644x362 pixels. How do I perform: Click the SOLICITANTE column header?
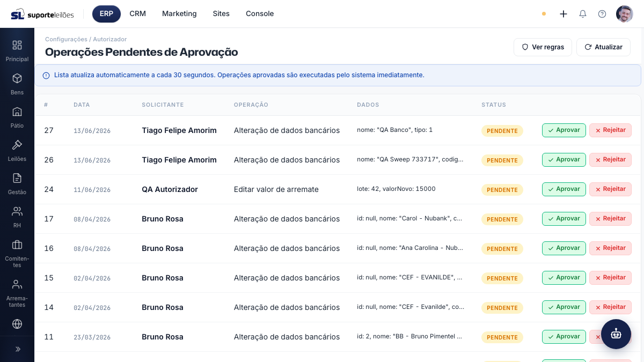pos(163,105)
